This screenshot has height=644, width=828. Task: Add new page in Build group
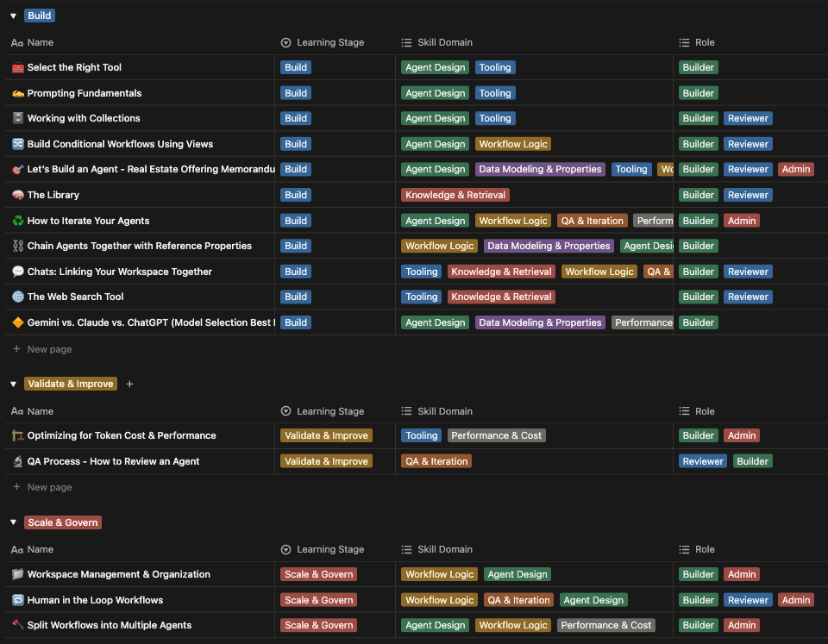click(42, 349)
